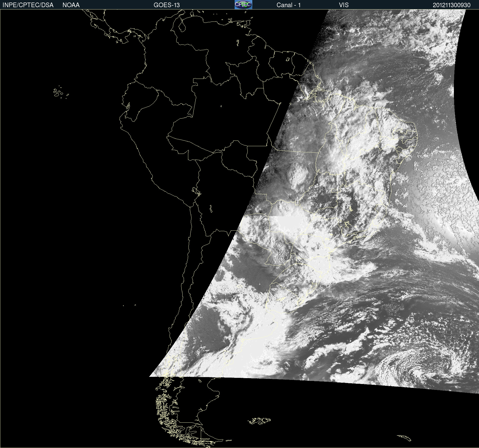Select the 201211300930 timestamp

click(x=452, y=5)
